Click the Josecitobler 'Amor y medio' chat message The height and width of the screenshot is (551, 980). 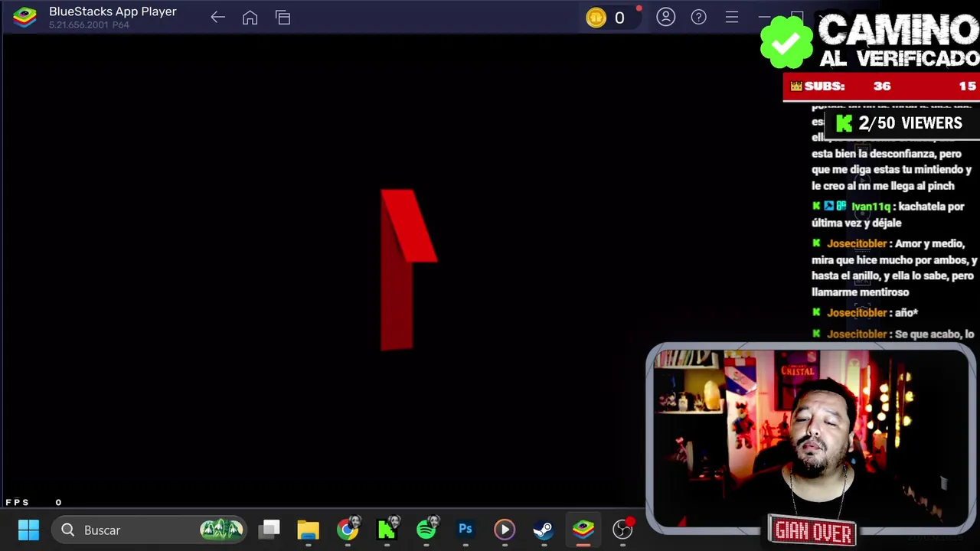tap(894, 268)
